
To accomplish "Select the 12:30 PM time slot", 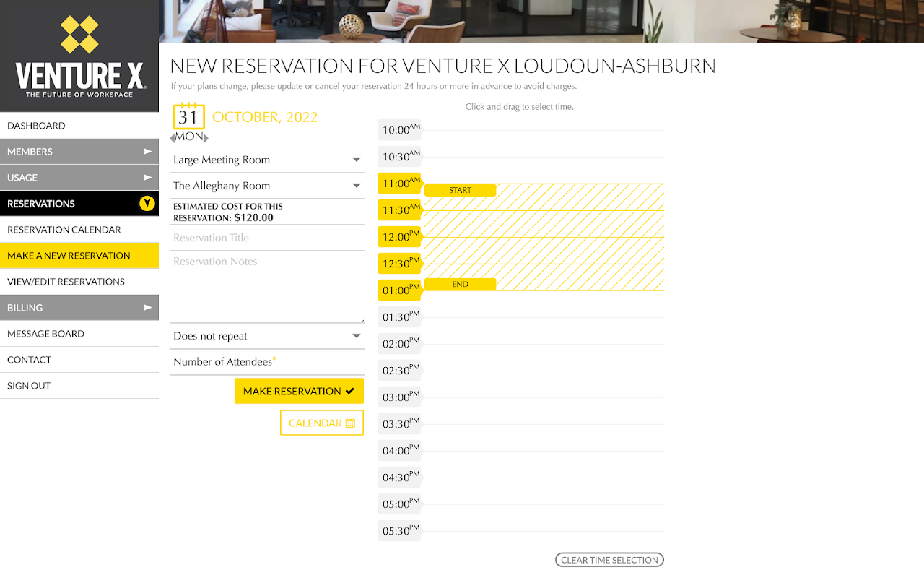I will (399, 264).
